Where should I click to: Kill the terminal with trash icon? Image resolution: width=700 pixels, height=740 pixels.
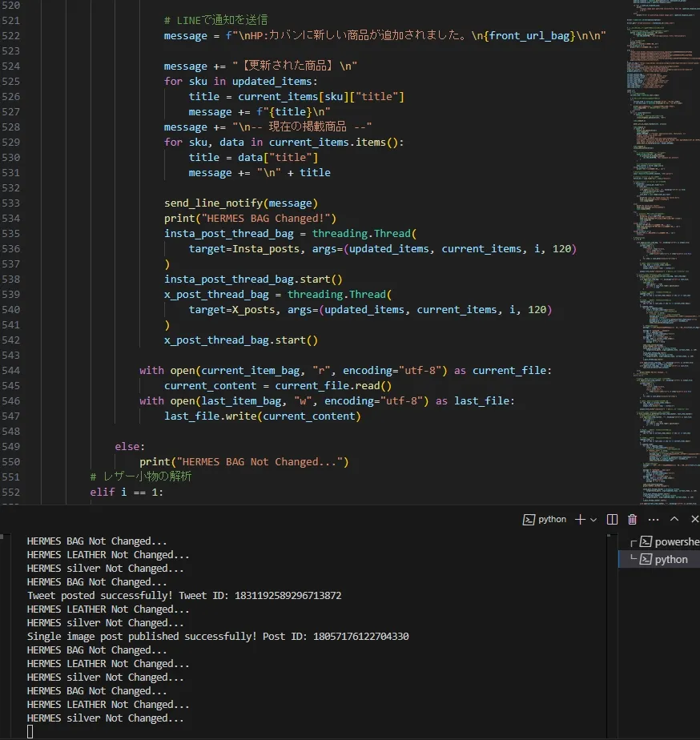633,520
